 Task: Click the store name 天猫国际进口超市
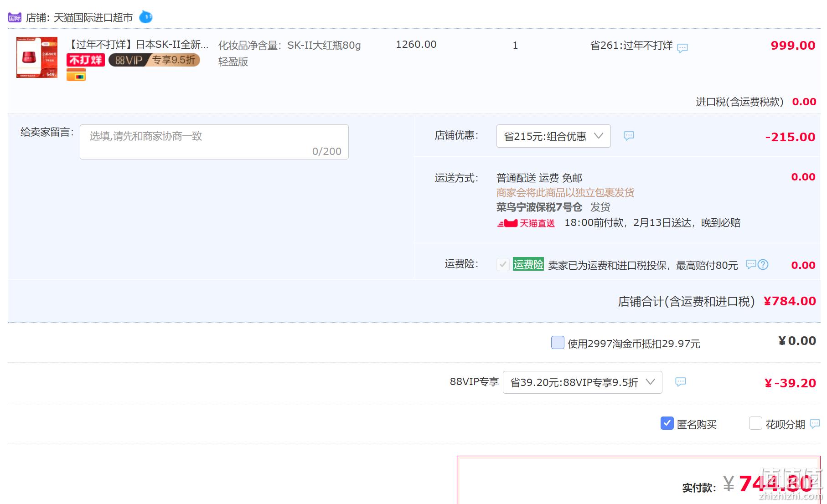pos(93,18)
